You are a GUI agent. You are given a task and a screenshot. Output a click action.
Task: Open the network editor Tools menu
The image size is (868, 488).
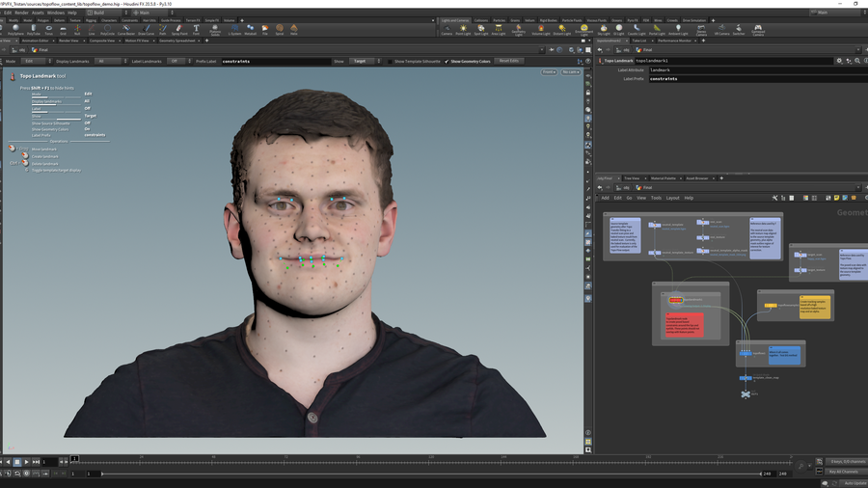click(x=656, y=198)
